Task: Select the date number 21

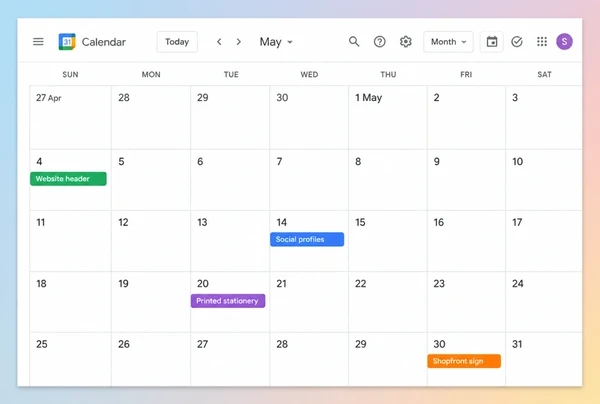Action: tap(281, 283)
